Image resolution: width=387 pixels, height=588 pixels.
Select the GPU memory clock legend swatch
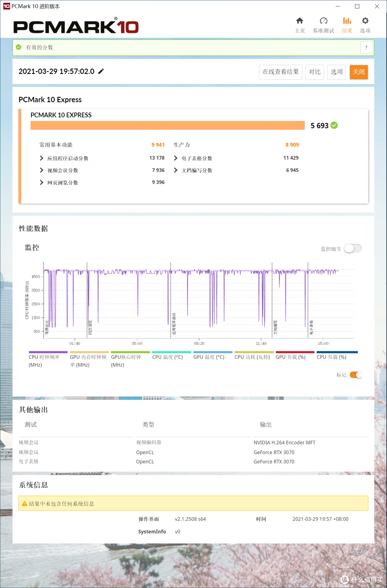89,352
